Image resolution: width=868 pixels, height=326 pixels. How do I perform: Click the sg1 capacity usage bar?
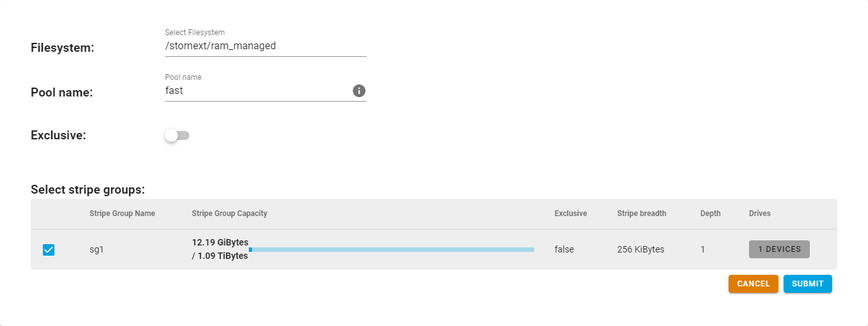pyautogui.click(x=391, y=249)
